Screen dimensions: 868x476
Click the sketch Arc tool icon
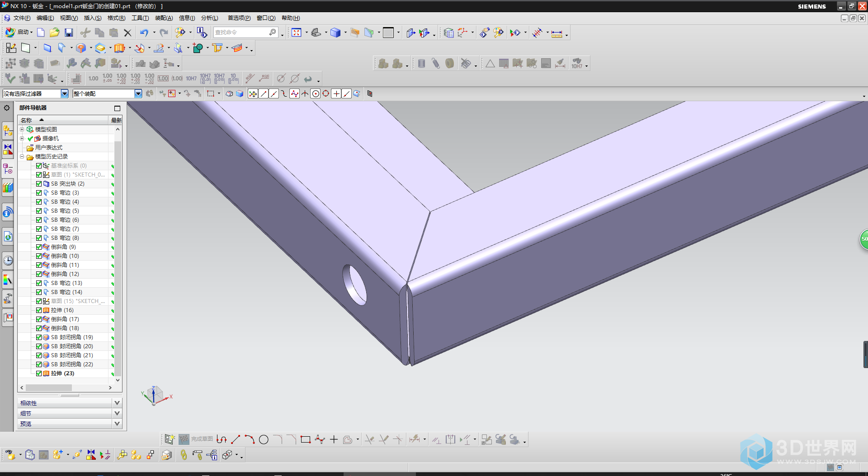250,439
